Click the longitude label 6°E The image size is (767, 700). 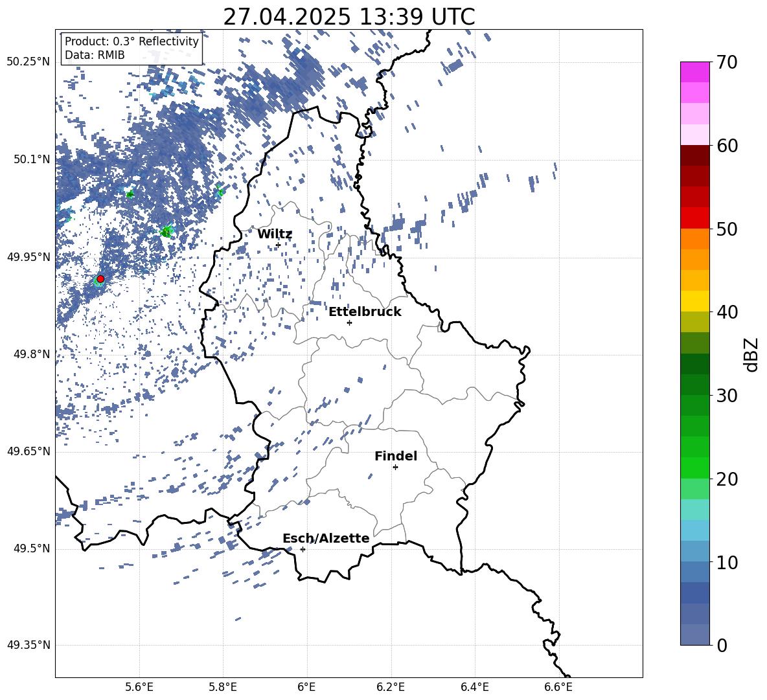click(306, 687)
